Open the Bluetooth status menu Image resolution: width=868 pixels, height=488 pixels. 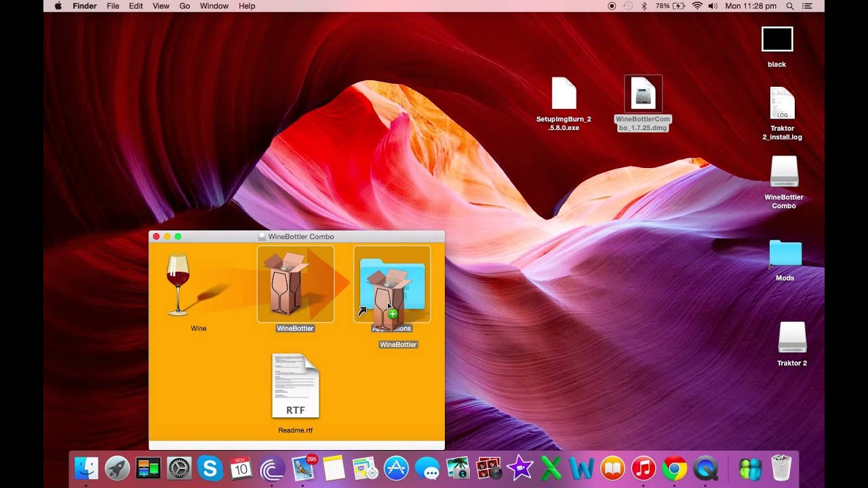click(644, 6)
